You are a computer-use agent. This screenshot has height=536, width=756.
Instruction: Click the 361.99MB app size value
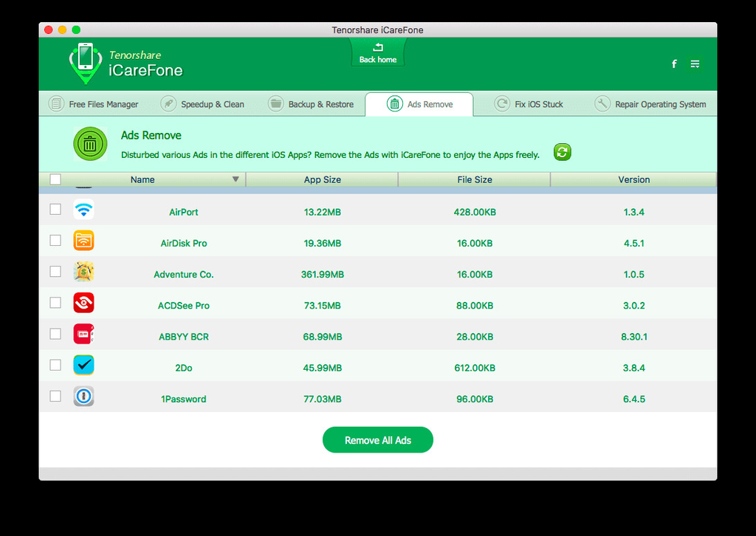323,274
